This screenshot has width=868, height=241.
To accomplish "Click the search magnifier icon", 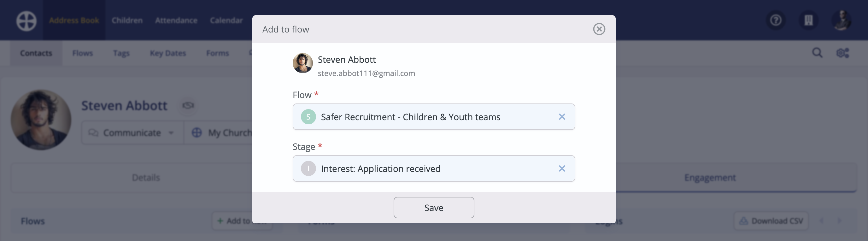I will (817, 53).
